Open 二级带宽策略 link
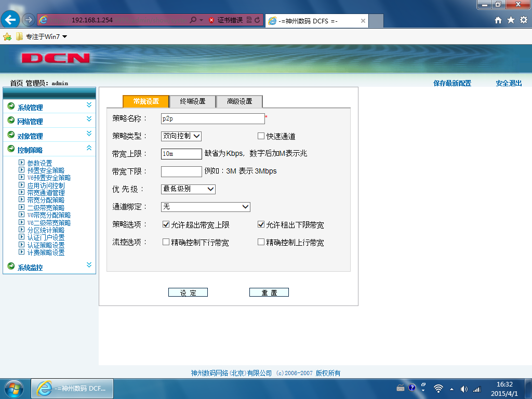The width and height of the screenshot is (532, 399). click(46, 208)
